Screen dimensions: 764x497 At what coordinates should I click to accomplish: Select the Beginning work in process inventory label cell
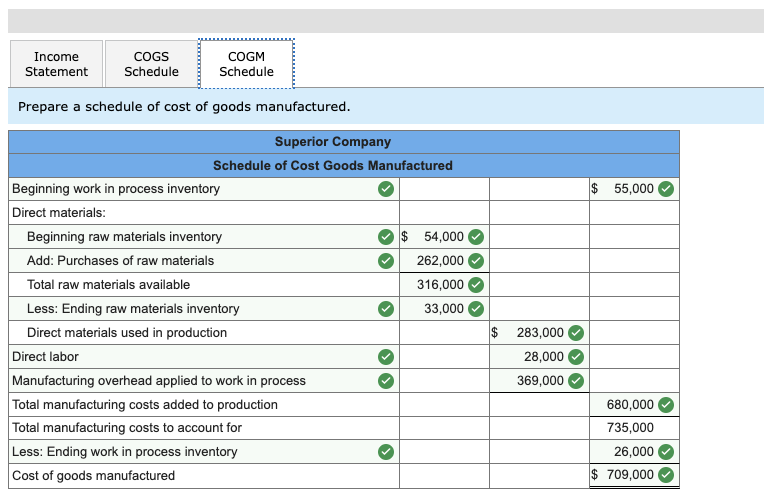click(x=204, y=189)
